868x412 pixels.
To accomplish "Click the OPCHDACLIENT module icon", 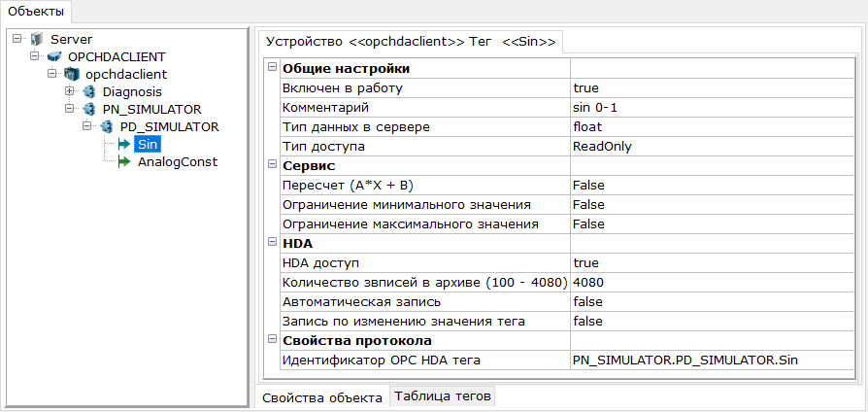I will 54,56.
